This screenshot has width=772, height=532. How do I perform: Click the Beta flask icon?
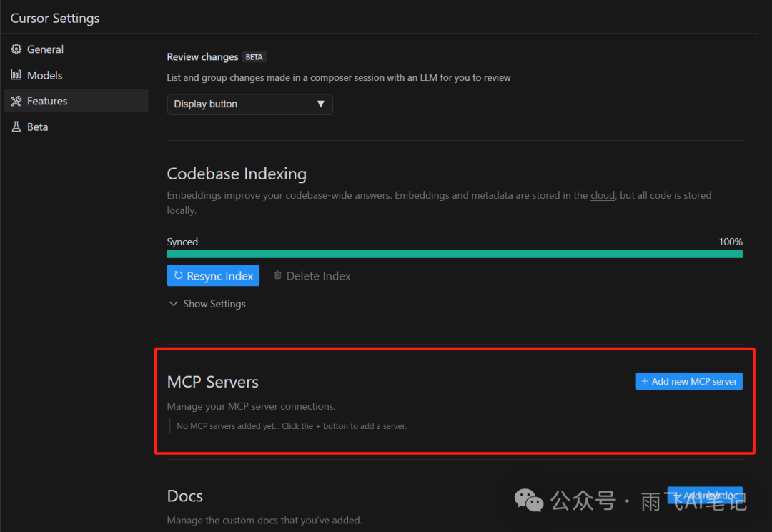pos(16,127)
